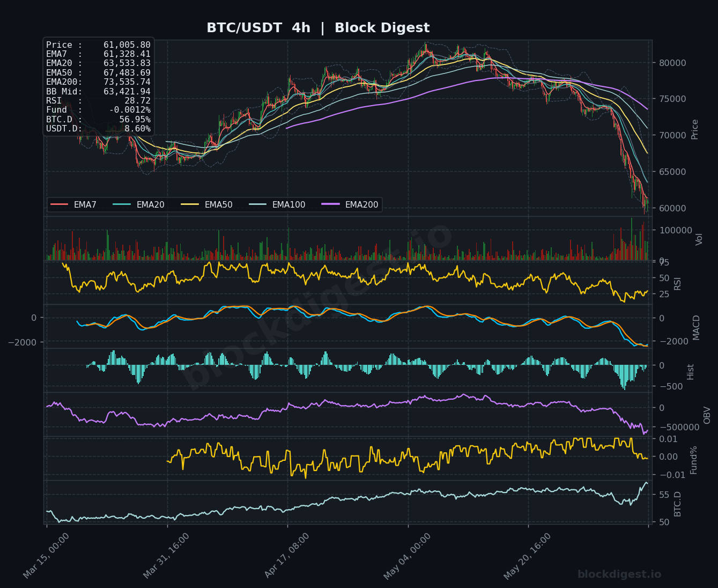Select the BB Mid 63,421.94 readout
The width and height of the screenshot is (718, 588).
(x=98, y=91)
